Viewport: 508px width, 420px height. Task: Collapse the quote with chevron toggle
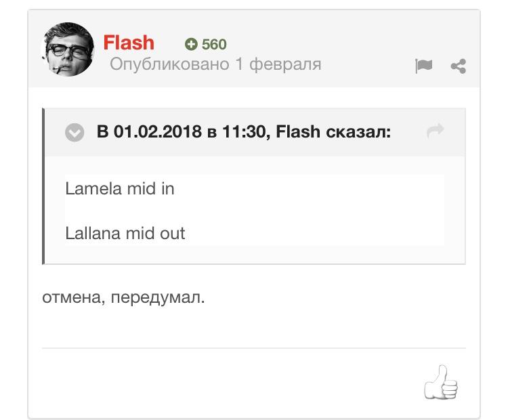click(x=75, y=132)
